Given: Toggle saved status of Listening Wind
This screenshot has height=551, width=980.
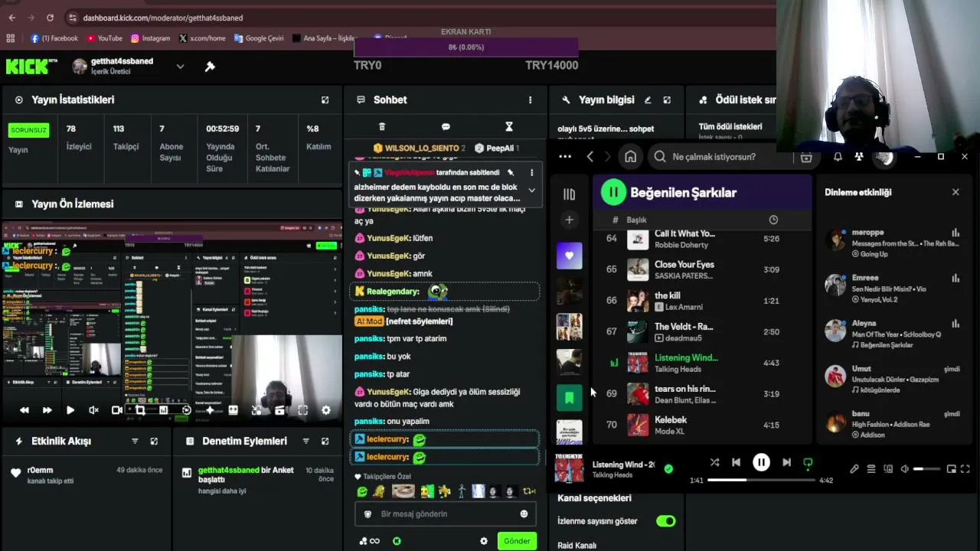Looking at the screenshot, I should (668, 468).
